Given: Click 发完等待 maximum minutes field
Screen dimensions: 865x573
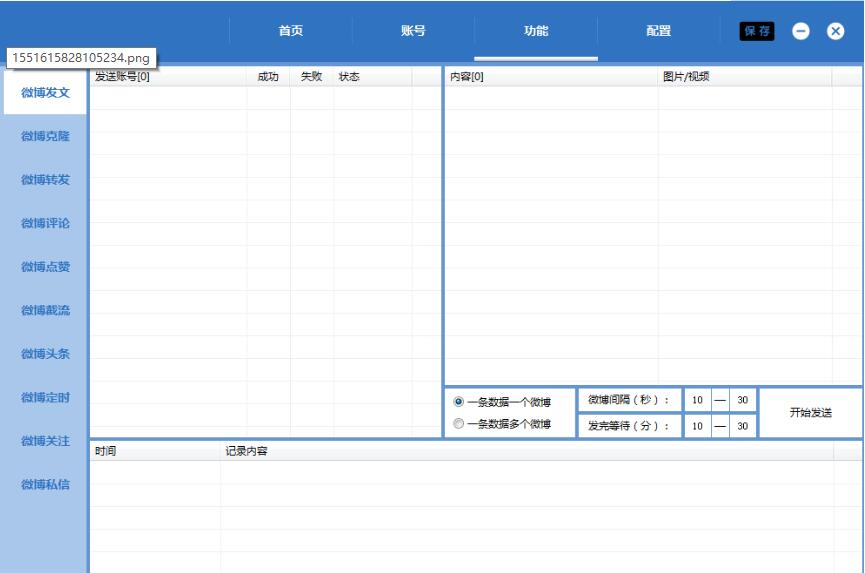Looking at the screenshot, I should pos(743,426).
